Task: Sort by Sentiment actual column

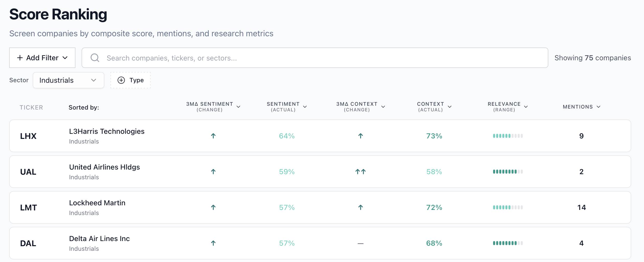Action: click(x=287, y=107)
